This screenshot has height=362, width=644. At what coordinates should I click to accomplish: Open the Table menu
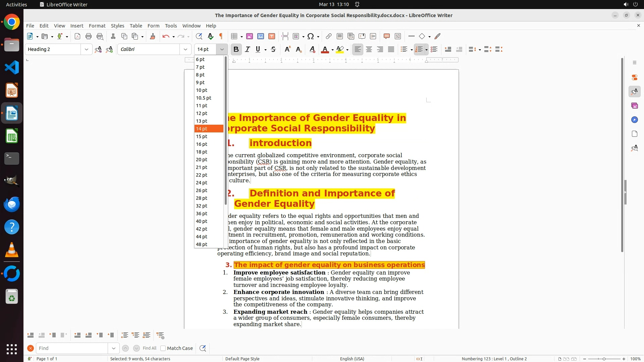(136, 25)
